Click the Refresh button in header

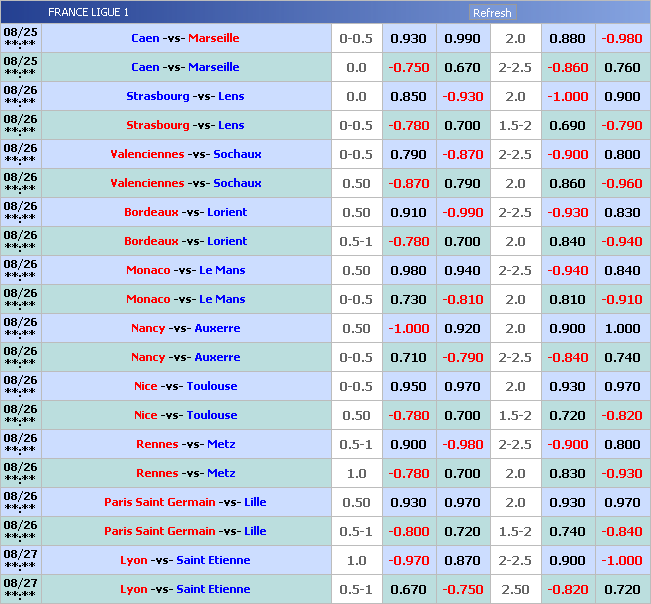(x=492, y=13)
